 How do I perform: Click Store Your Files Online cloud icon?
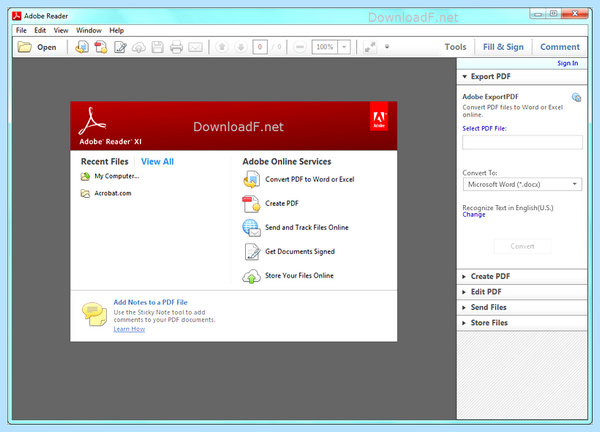pyautogui.click(x=251, y=276)
